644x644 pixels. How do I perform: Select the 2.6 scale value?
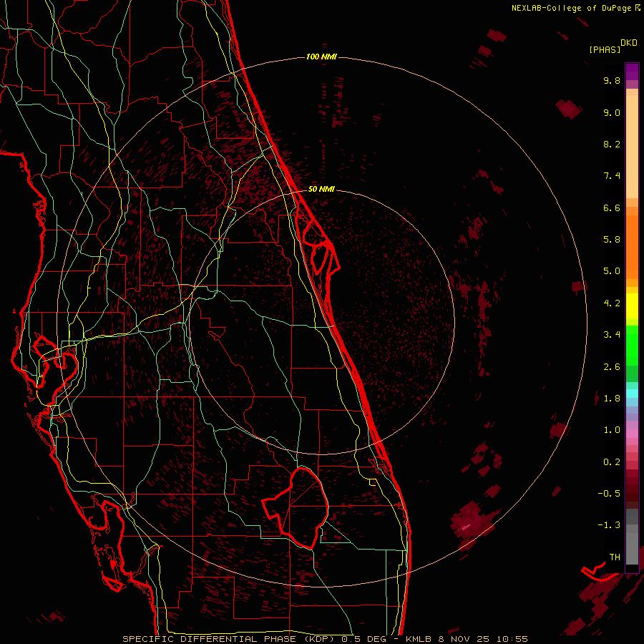612,367
